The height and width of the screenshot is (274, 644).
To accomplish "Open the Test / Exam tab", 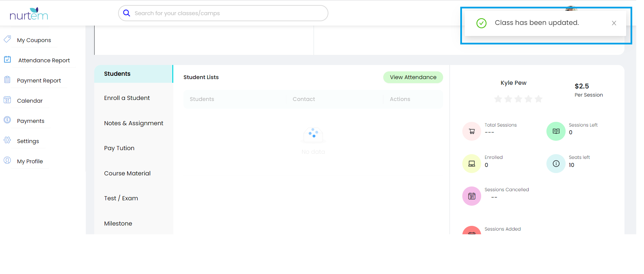I will click(121, 198).
